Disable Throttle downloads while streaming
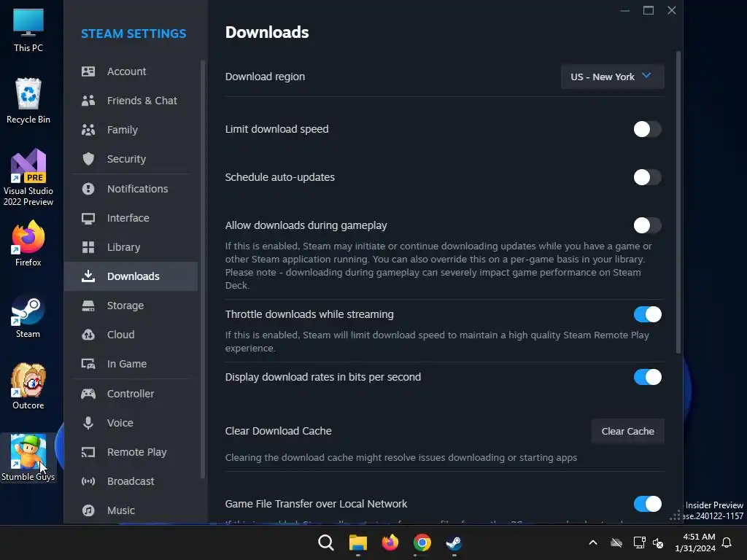 (648, 314)
